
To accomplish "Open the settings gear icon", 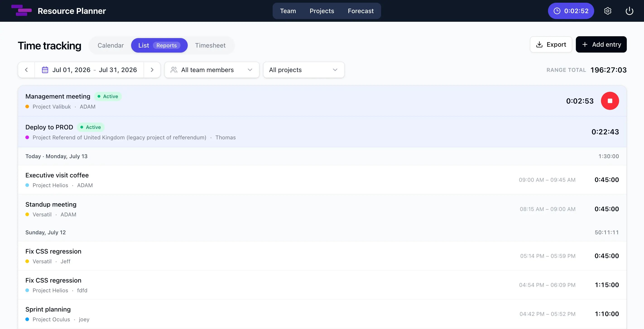I will pos(608,11).
